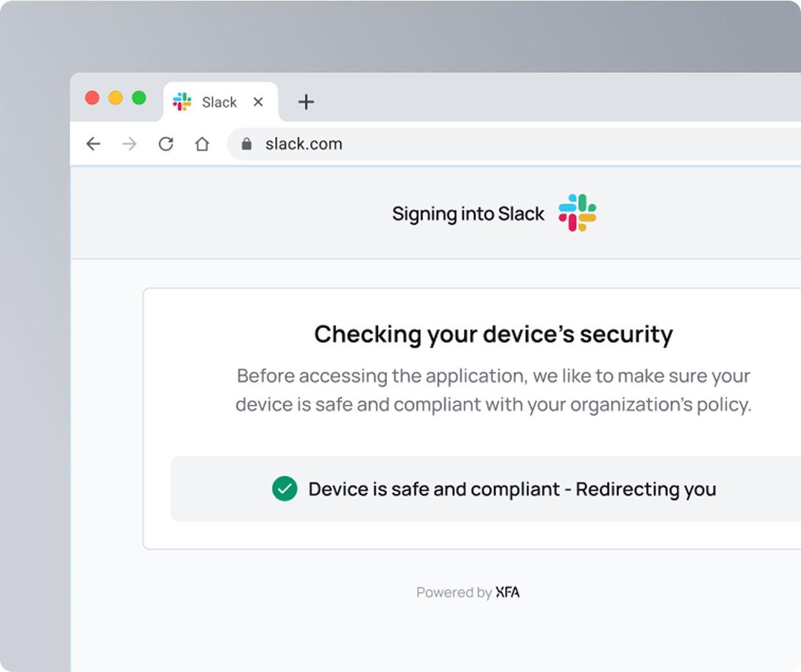Click the 'Before accessing the application' paragraph

click(x=494, y=390)
